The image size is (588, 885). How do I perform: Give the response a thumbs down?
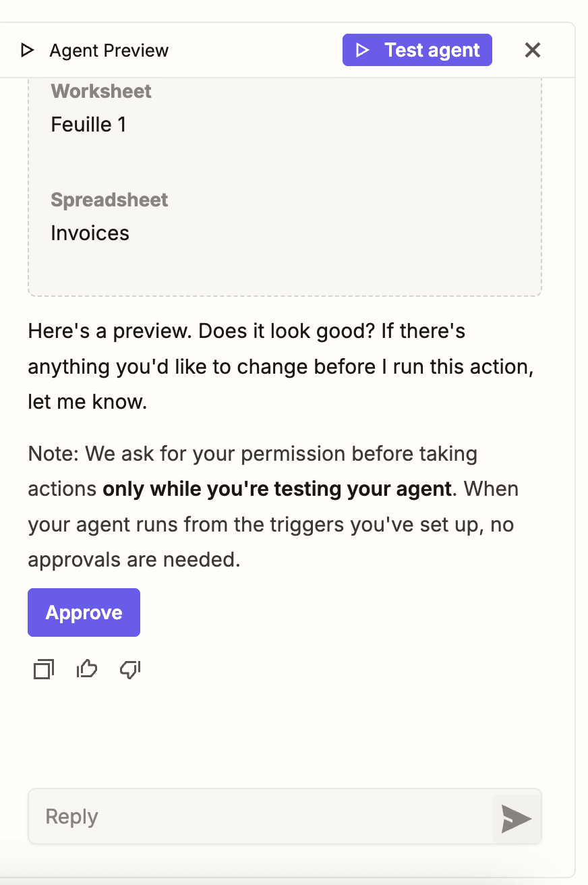coord(129,669)
